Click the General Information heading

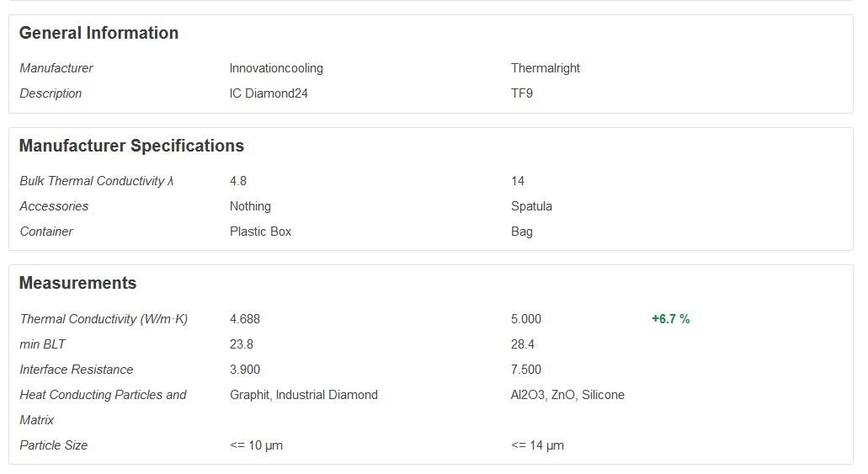(99, 34)
